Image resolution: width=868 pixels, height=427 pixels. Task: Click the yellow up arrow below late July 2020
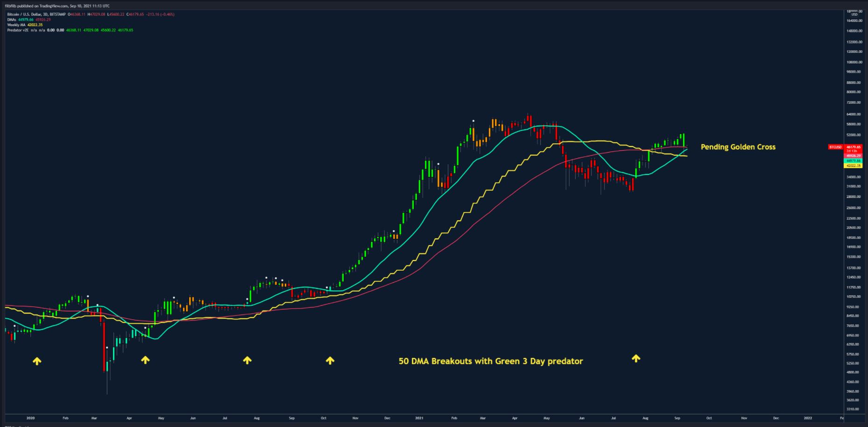point(247,360)
